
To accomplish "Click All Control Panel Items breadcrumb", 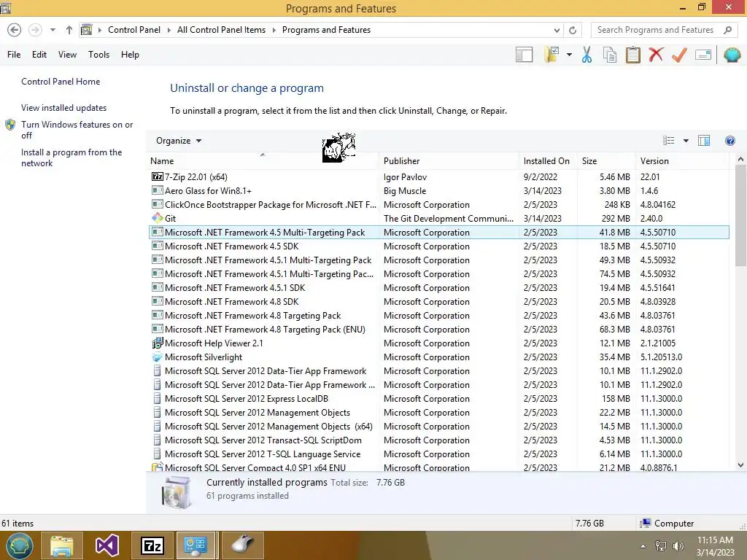I will 221,30.
